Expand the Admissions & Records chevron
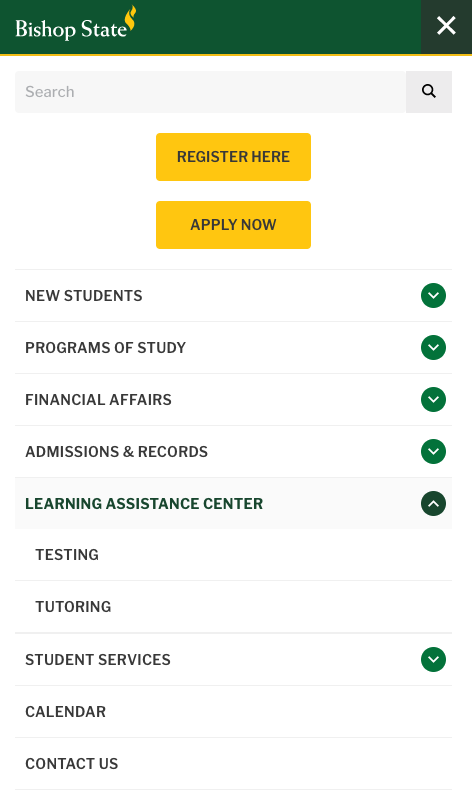The width and height of the screenshot is (472, 799). (433, 451)
